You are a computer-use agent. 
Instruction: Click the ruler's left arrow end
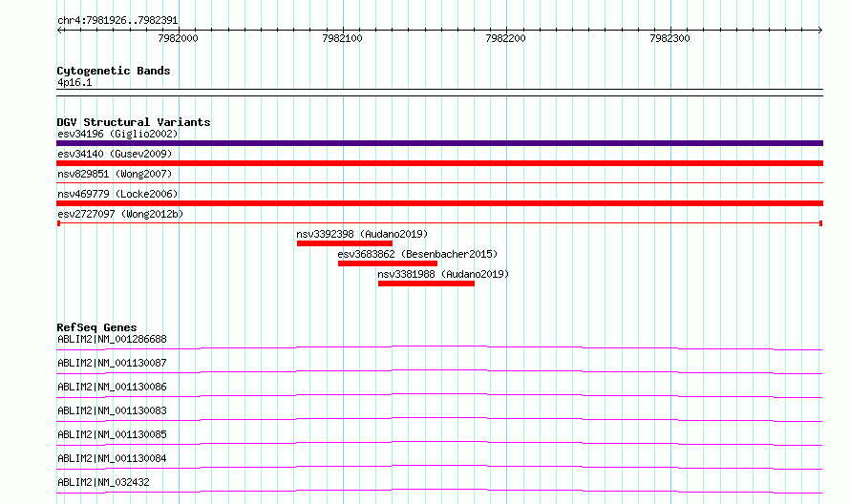59,30
